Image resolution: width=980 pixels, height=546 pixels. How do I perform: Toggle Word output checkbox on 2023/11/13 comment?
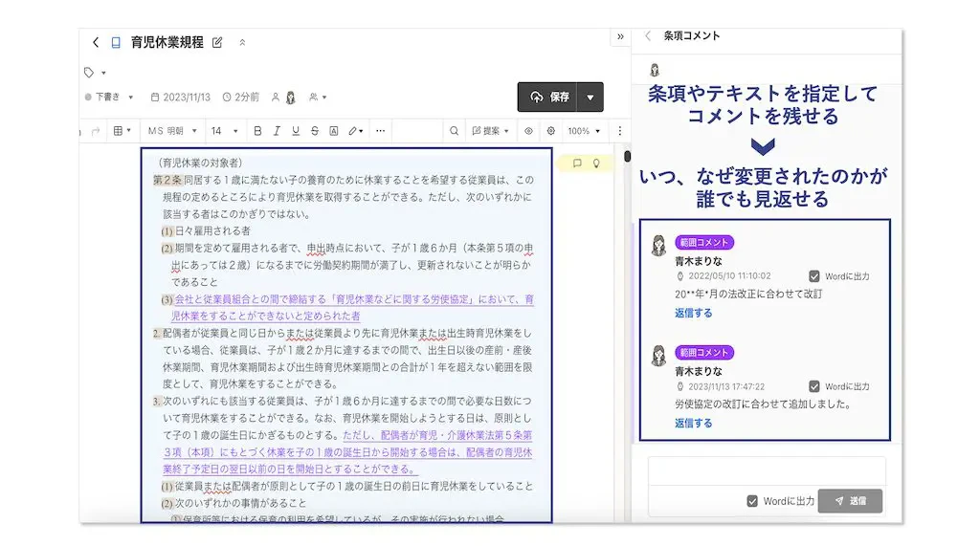coord(814,386)
